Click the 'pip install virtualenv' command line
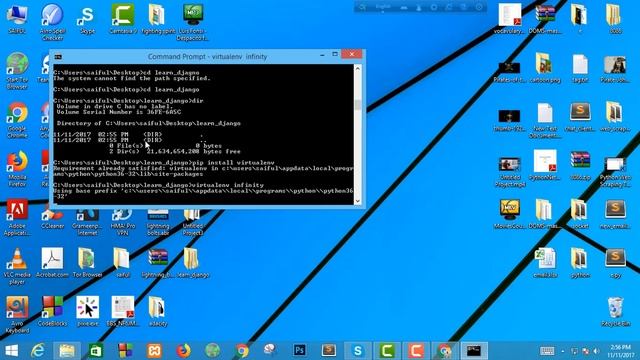640x360 pixels. tap(164, 162)
